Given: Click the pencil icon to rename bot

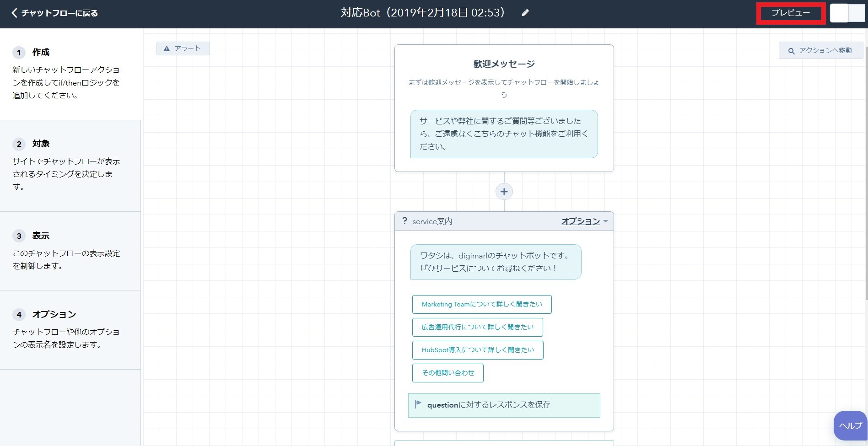Looking at the screenshot, I should point(525,13).
